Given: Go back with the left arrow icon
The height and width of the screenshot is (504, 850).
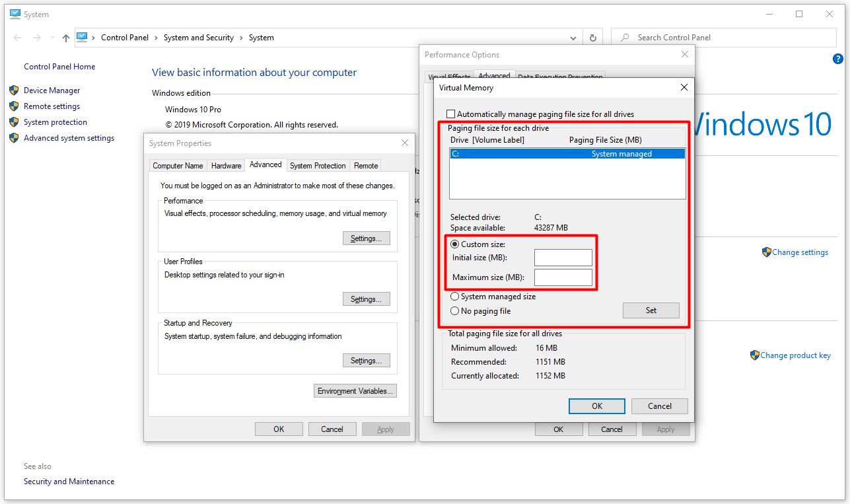Looking at the screenshot, I should coord(17,38).
